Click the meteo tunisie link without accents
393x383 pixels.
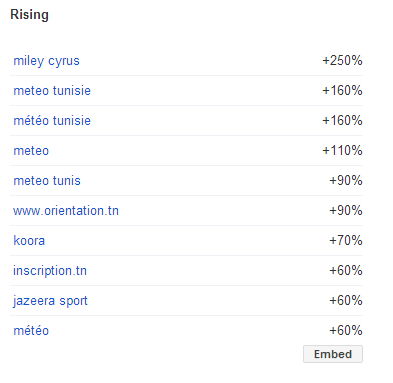[52, 91]
